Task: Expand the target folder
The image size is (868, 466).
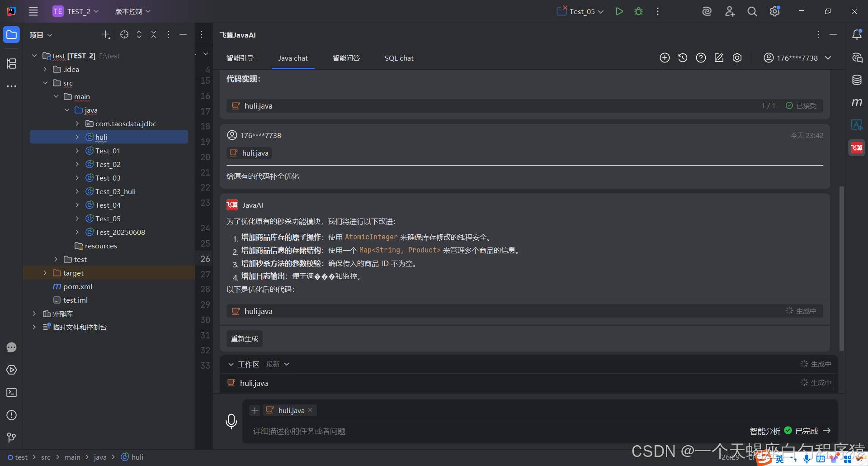Action: 45,273
